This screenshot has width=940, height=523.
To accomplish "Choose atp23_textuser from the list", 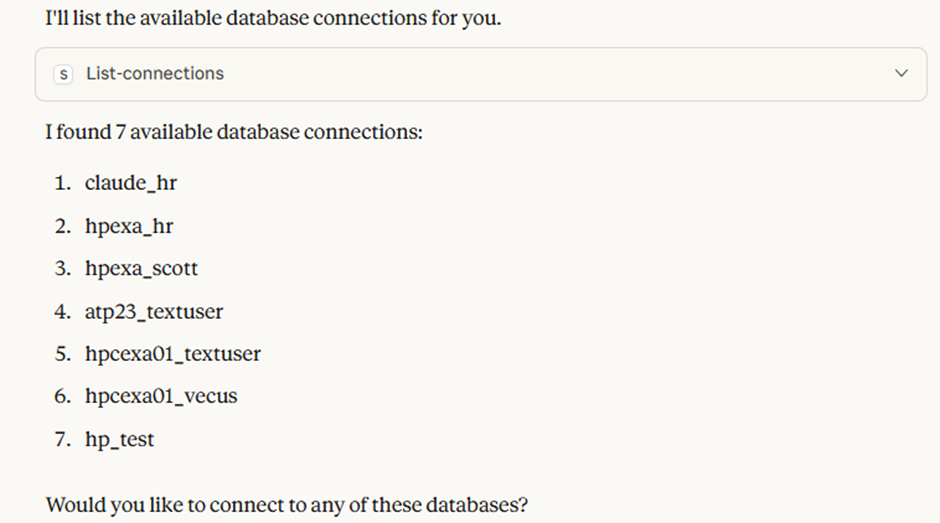I will [154, 312].
